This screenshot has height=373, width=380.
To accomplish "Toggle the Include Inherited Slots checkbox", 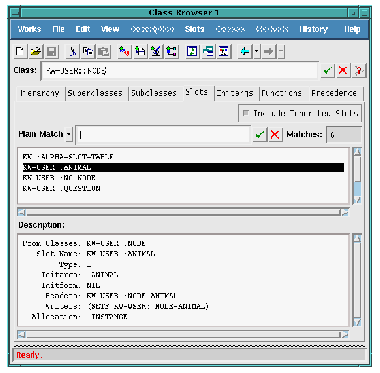I will (246, 113).
